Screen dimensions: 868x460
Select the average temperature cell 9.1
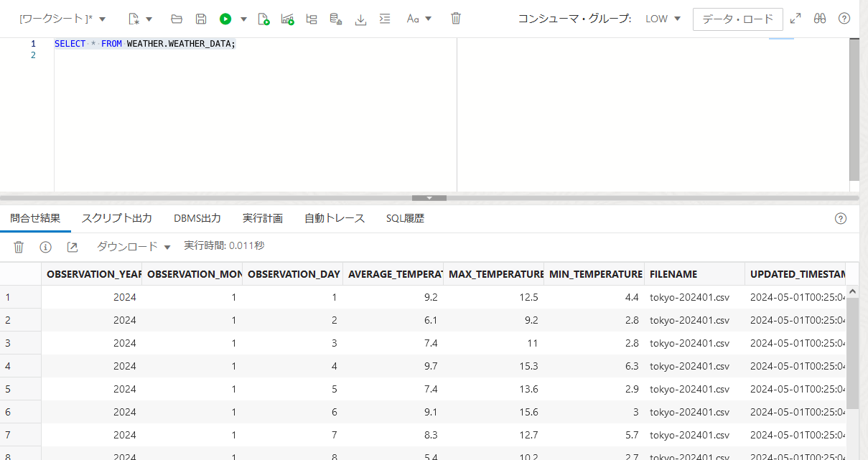[393, 412]
